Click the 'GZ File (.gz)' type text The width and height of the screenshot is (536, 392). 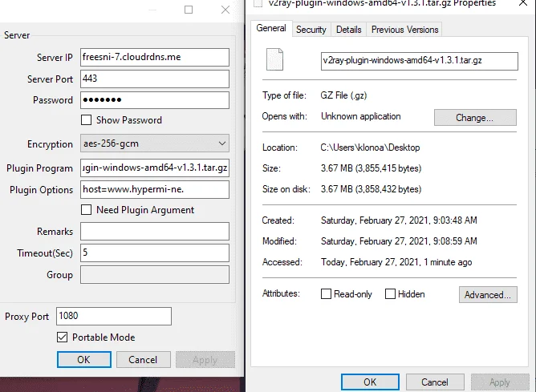(343, 95)
